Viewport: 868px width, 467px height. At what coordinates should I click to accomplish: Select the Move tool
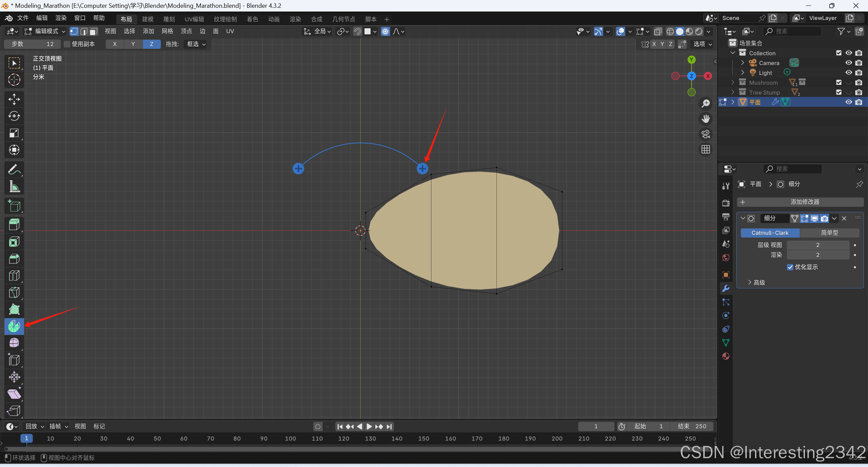click(14, 99)
